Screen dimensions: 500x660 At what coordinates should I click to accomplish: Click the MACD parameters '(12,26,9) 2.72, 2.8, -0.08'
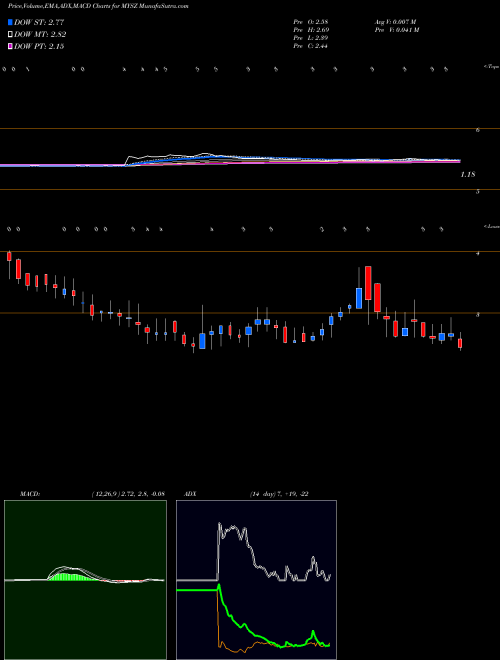point(128,494)
